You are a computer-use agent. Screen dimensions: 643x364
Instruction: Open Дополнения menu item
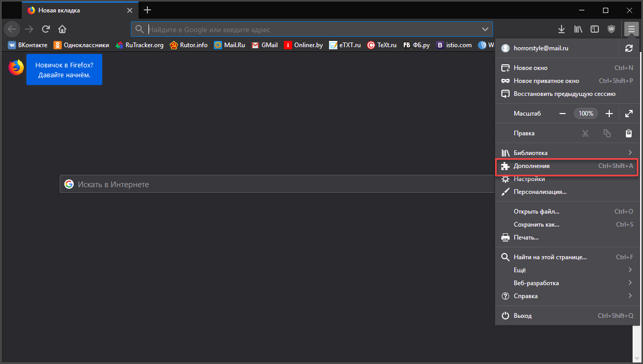click(x=567, y=166)
